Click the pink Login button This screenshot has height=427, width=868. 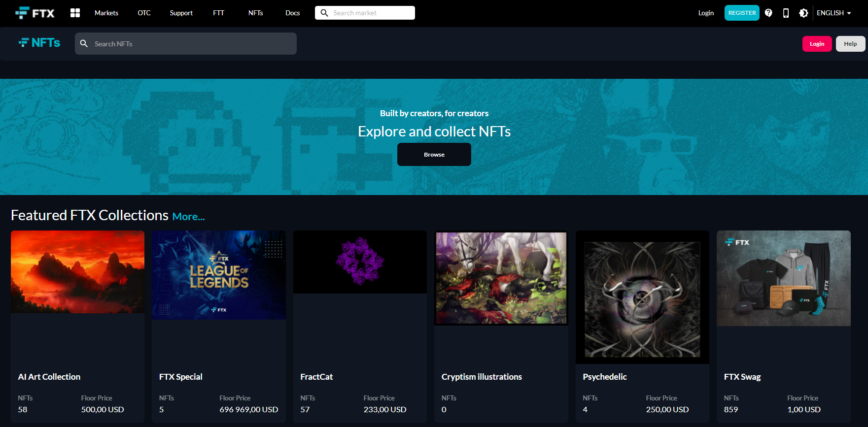pyautogui.click(x=817, y=44)
